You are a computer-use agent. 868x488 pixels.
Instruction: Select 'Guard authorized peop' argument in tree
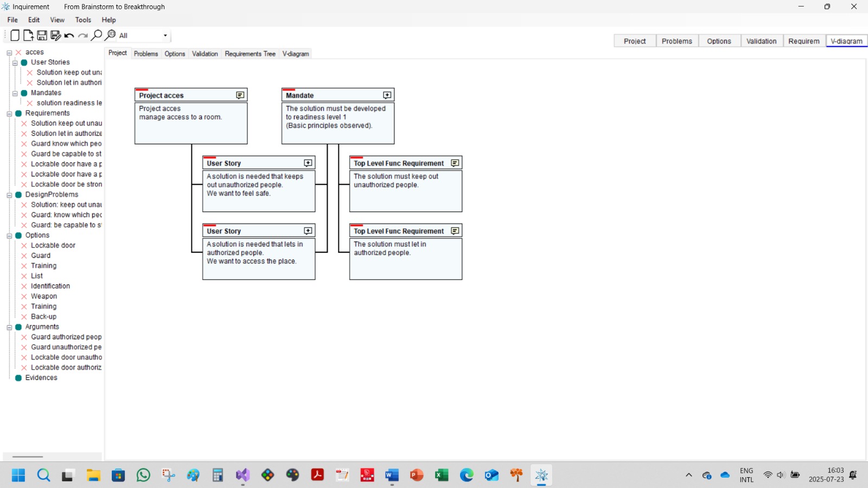coord(66,337)
